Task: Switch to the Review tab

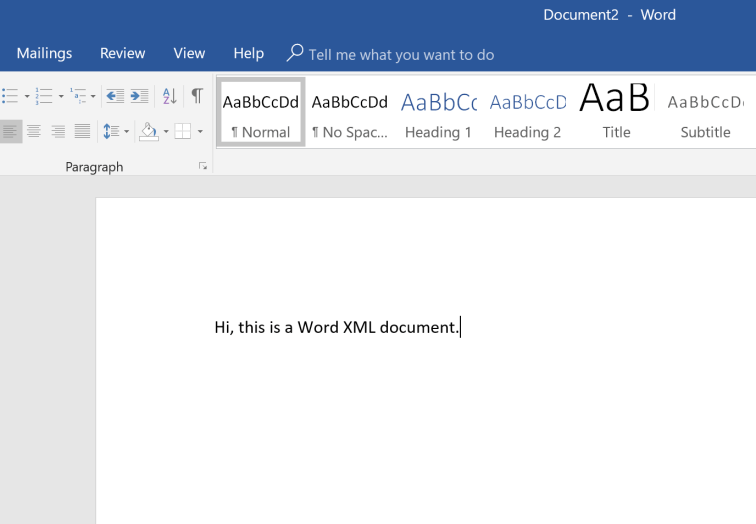Action: tap(122, 53)
